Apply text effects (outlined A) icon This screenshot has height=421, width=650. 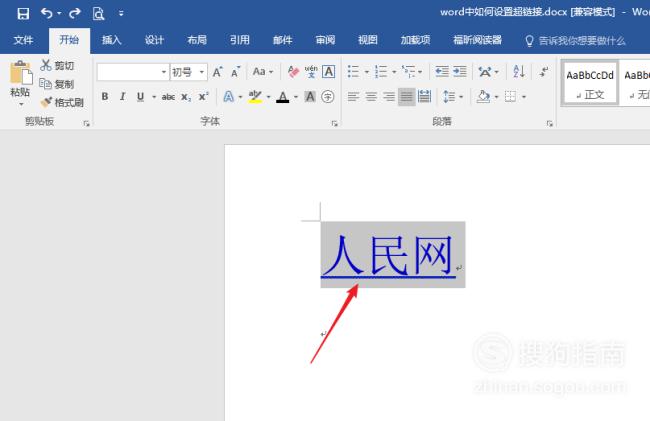[x=228, y=97]
